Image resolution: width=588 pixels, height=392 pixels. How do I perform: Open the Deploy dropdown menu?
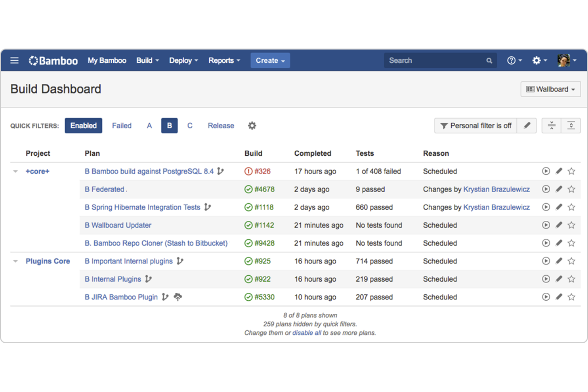click(184, 60)
